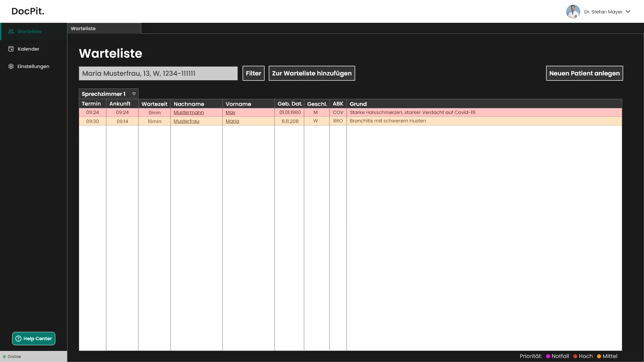This screenshot has width=644, height=362.
Task: Open Einstellungen in the sidebar
Action: coord(34,66)
